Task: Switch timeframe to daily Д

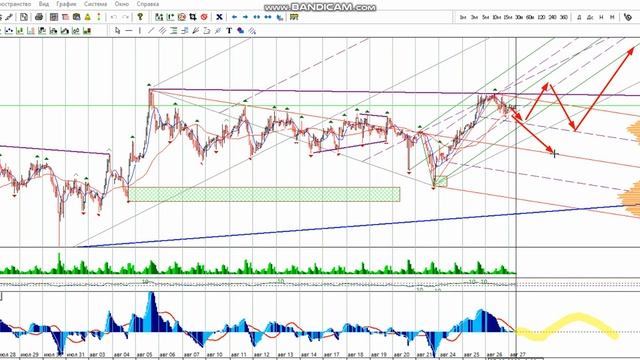Action: [579, 17]
